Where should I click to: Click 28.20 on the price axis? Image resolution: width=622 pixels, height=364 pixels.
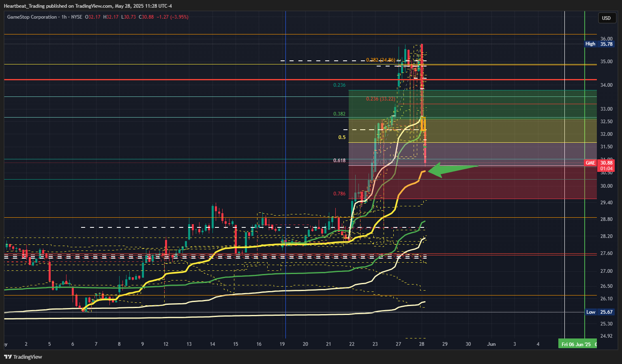607,236
